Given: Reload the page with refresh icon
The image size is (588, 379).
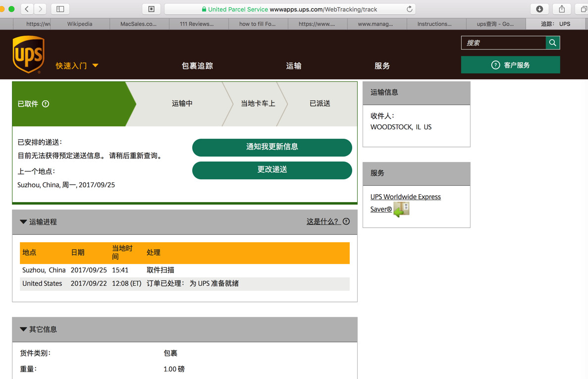Looking at the screenshot, I should click(410, 9).
